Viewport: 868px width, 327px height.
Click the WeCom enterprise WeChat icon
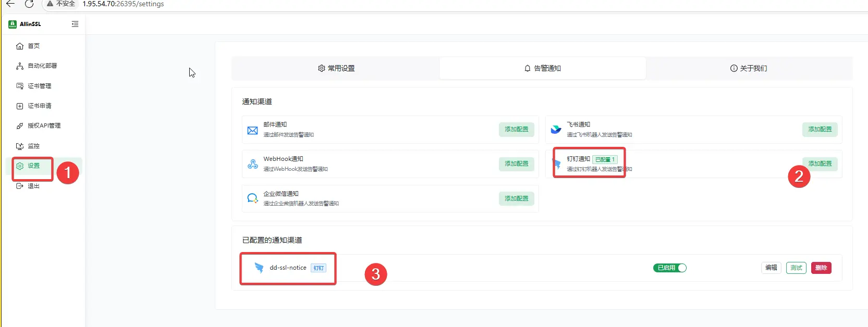coord(252,198)
